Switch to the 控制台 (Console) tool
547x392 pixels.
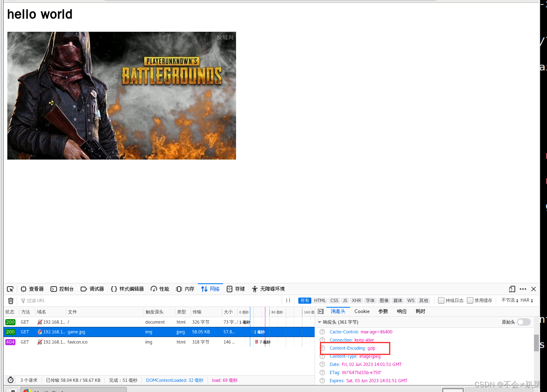pyautogui.click(x=62, y=289)
